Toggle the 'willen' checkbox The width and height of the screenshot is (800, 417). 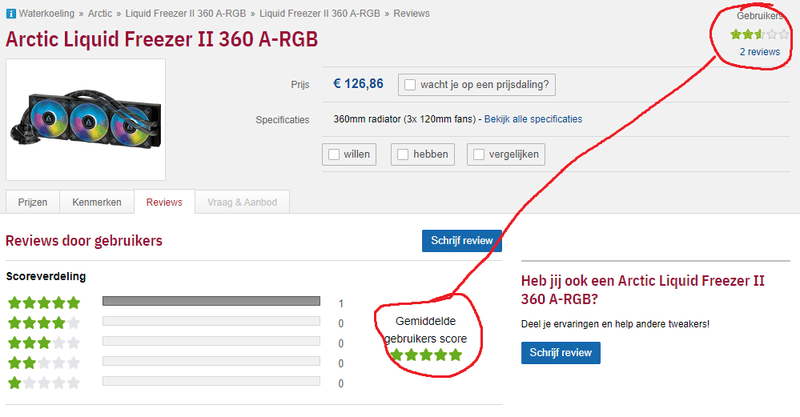pos(334,154)
